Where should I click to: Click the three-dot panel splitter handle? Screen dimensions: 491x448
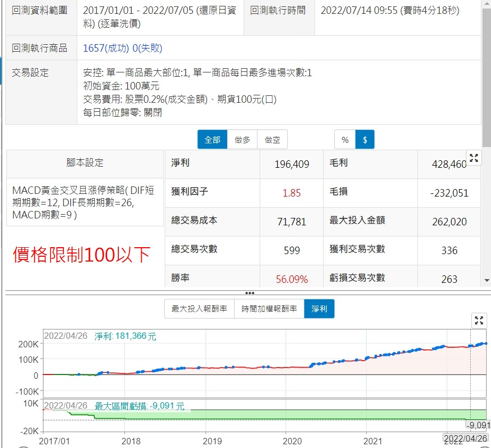pos(249,293)
